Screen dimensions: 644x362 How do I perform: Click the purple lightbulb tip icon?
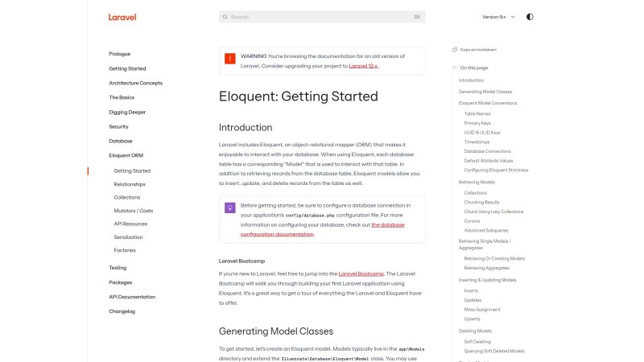pyautogui.click(x=230, y=208)
